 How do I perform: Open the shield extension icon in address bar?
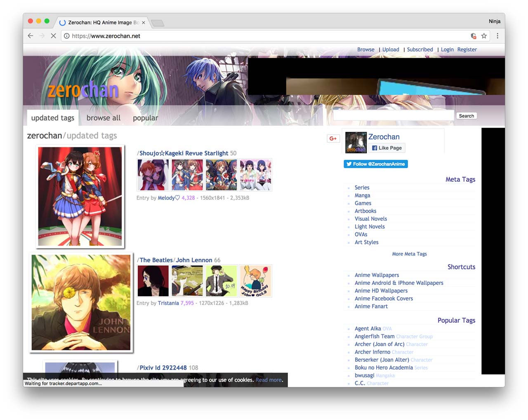tap(474, 36)
